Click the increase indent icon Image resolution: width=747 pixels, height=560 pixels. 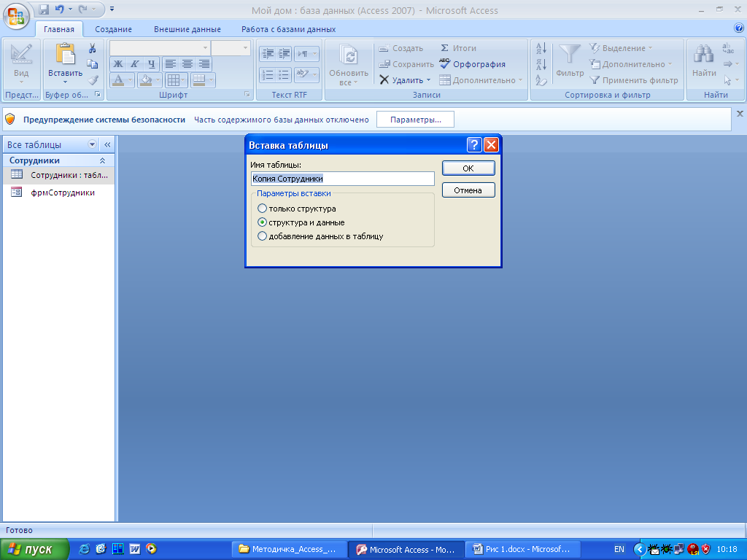click(284, 54)
